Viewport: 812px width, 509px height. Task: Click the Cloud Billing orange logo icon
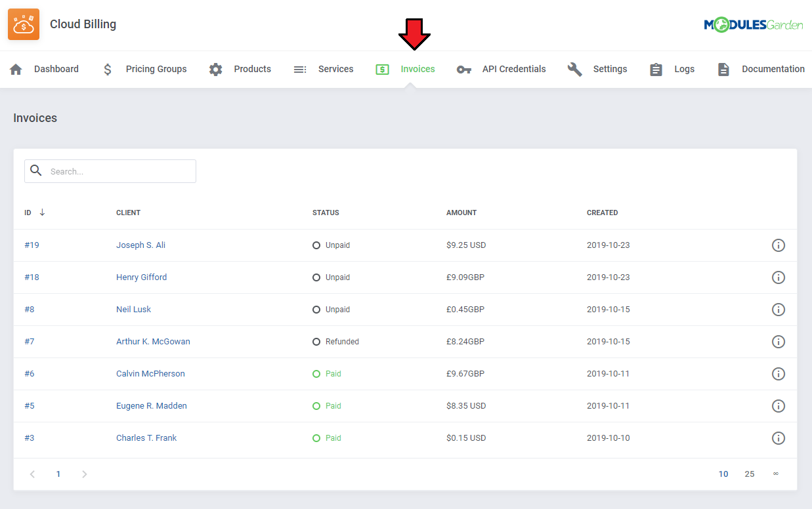24,24
